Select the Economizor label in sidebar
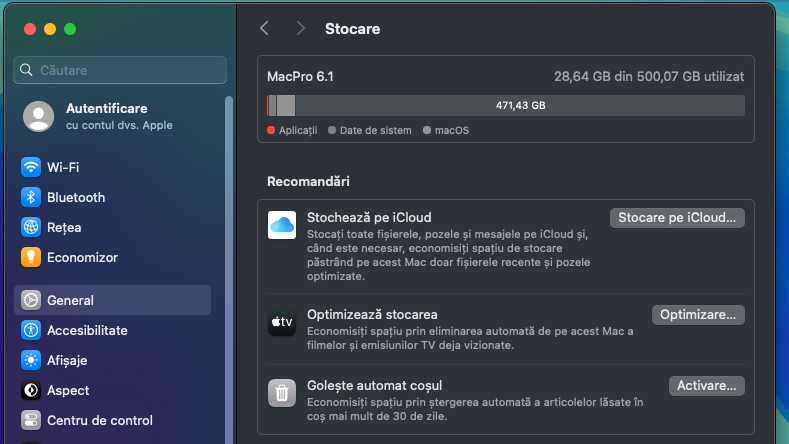The image size is (789, 444). coord(82,257)
